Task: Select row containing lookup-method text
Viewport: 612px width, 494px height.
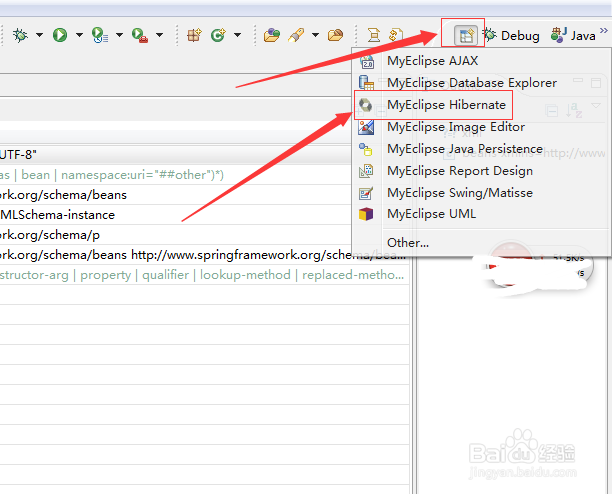Action: (x=205, y=275)
